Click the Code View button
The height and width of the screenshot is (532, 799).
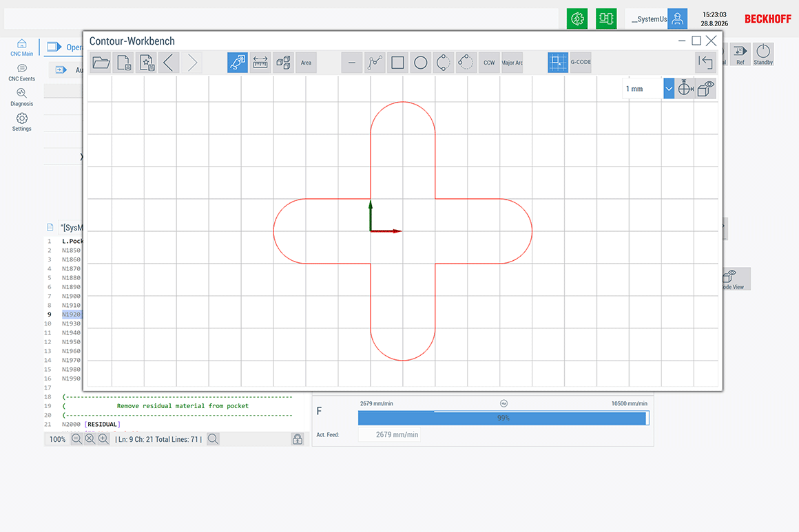736,279
